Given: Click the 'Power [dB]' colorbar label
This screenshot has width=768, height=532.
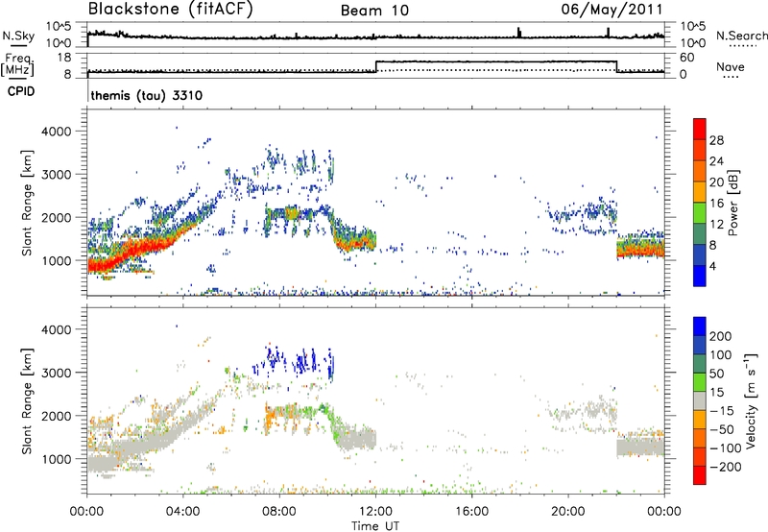Looking at the screenshot, I should tap(733, 203).
